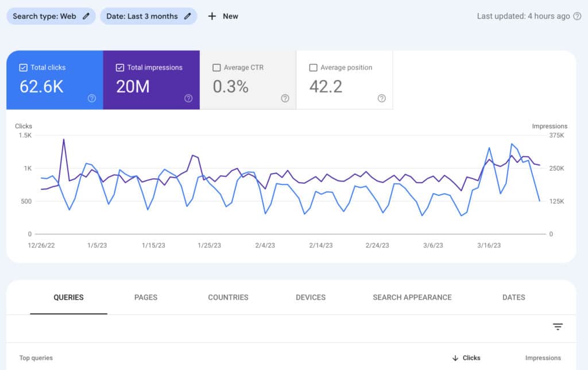Open help icon beside Last updated text
Image resolution: width=588 pixels, height=370 pixels.
577,16
